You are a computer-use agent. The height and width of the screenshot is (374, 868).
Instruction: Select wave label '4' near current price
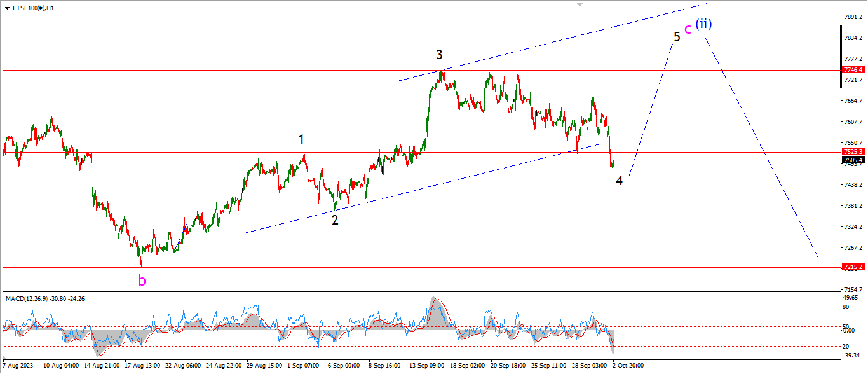pyautogui.click(x=619, y=180)
